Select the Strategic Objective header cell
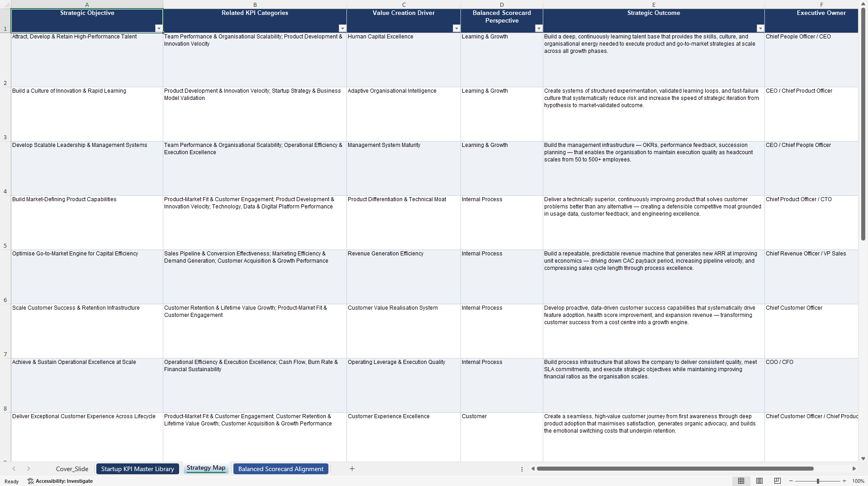 87,20
